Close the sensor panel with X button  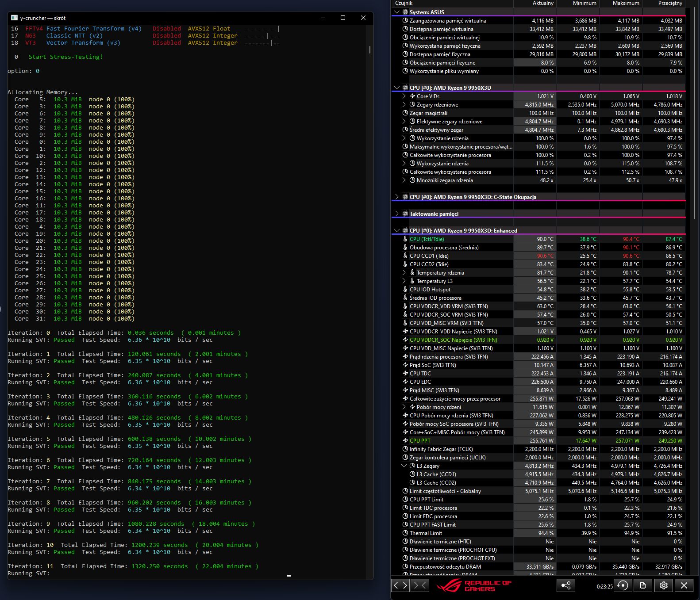(x=684, y=585)
